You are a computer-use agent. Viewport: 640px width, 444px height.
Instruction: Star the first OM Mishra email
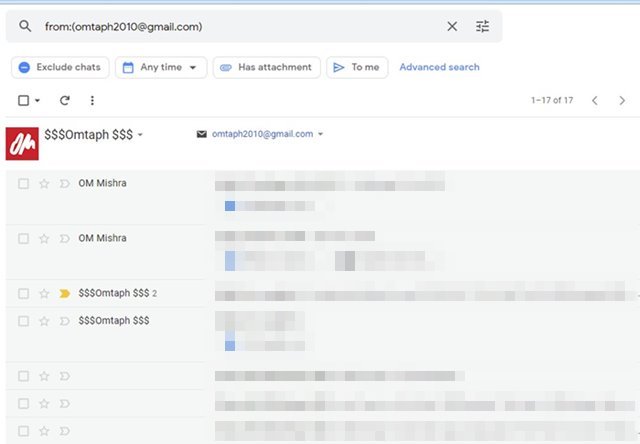click(x=44, y=184)
